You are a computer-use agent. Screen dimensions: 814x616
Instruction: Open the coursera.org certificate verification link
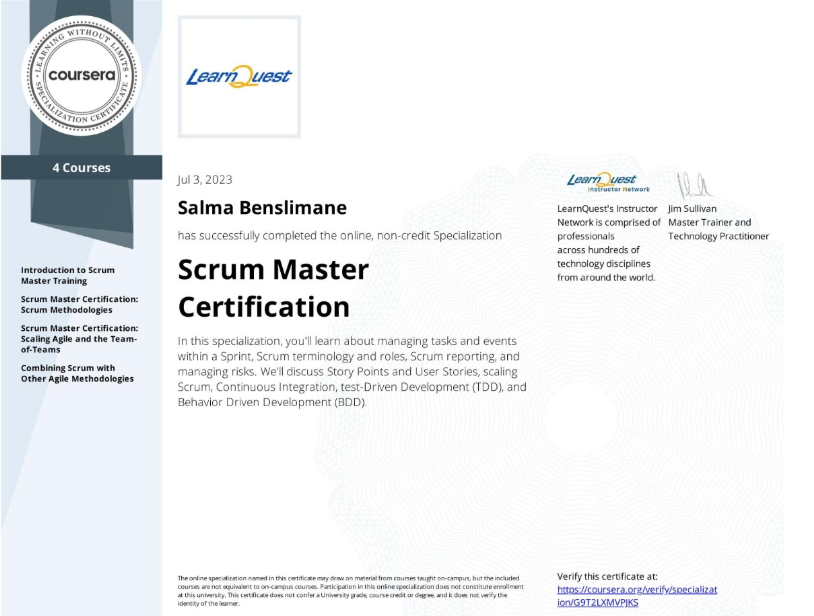coord(636,596)
